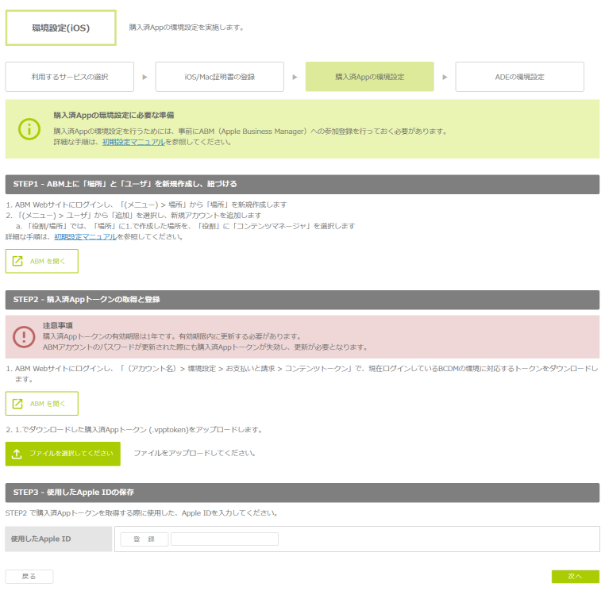Click external-link icon on STEP2 ABMを開く button
The width and height of the screenshot is (604, 590).
(x=17, y=404)
